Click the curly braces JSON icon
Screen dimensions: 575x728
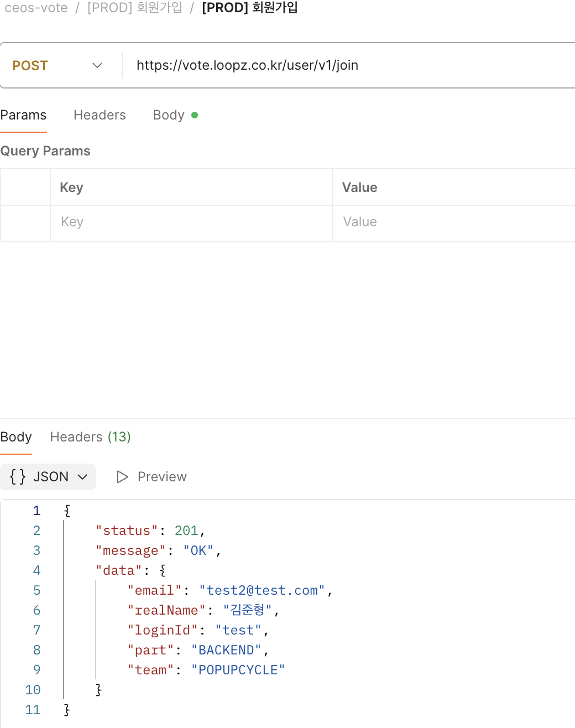pyautogui.click(x=18, y=477)
